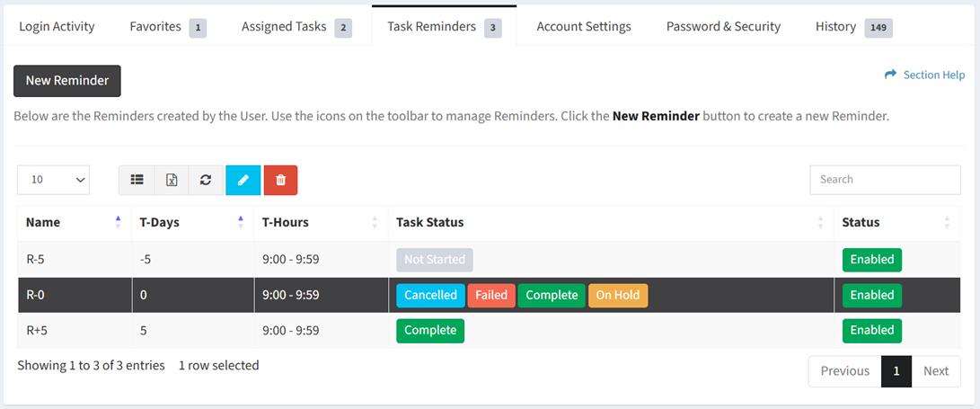Viewport: 980px width, 409px height.
Task: Sort by T-Days column arrows
Action: [241, 223]
